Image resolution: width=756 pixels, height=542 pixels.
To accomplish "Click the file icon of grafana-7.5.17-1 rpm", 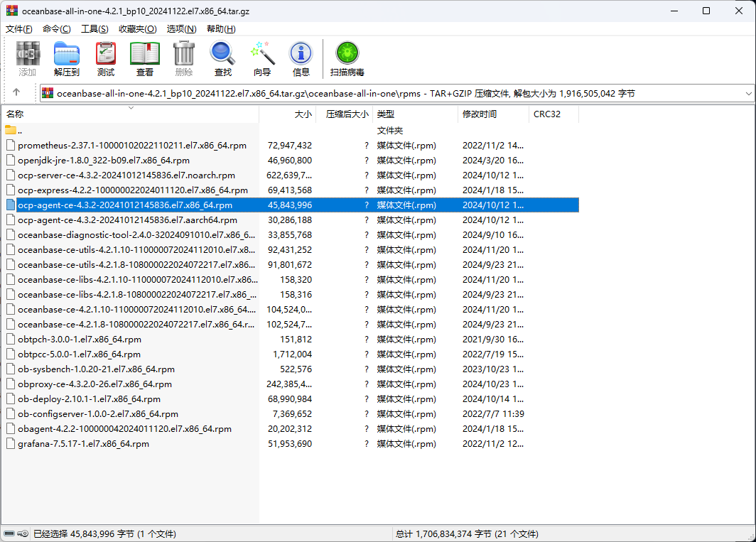I will point(11,444).
